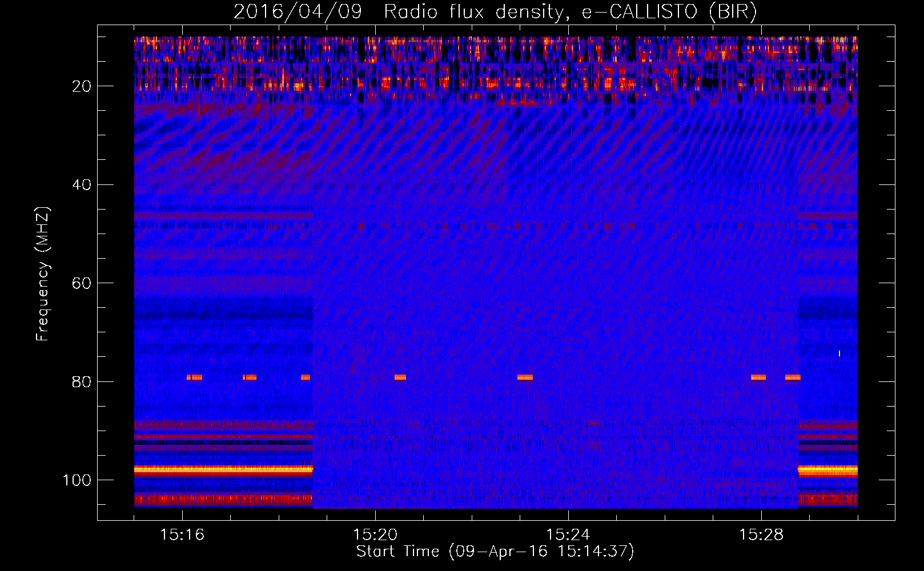Click the 'Frequency (MHZ)' axis label
The width and height of the screenshot is (924, 571).
pyautogui.click(x=43, y=274)
